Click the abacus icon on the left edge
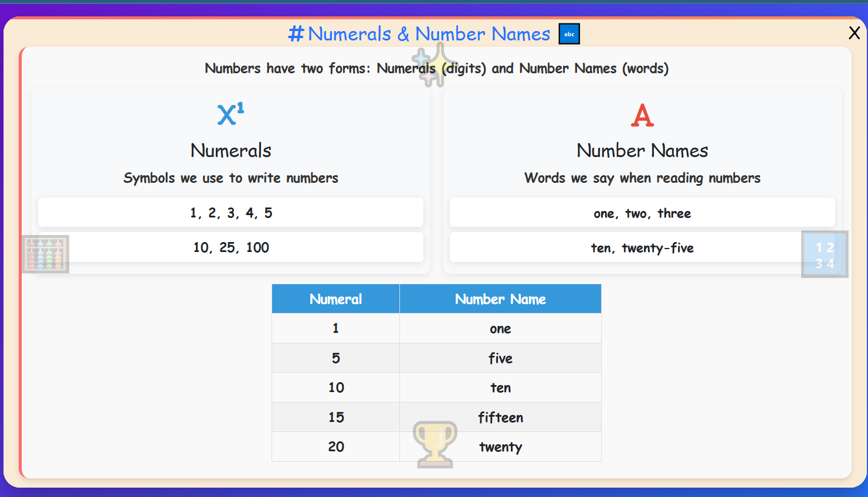868x497 pixels. (x=45, y=254)
